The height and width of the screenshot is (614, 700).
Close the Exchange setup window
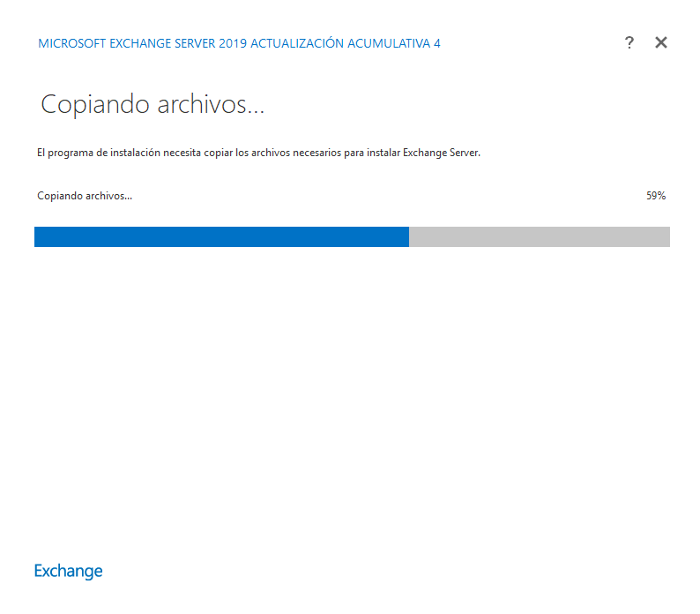click(661, 42)
